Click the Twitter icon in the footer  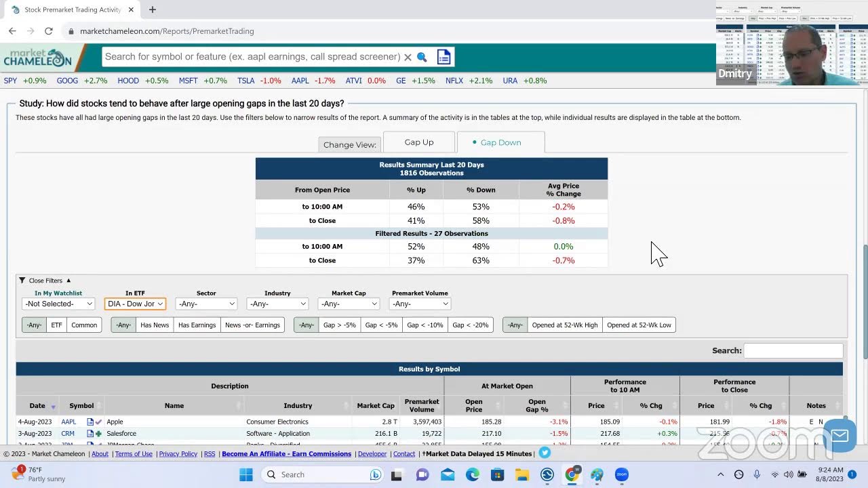coord(545,453)
